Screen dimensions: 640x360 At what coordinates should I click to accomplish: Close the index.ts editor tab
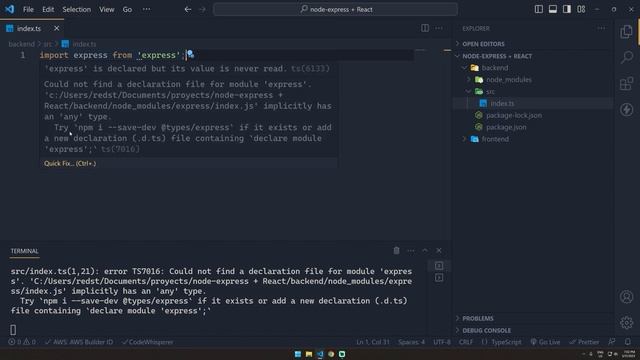click(x=56, y=28)
